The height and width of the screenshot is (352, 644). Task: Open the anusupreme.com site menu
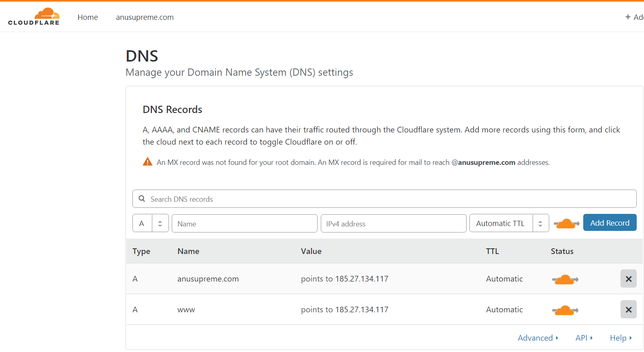coord(145,17)
